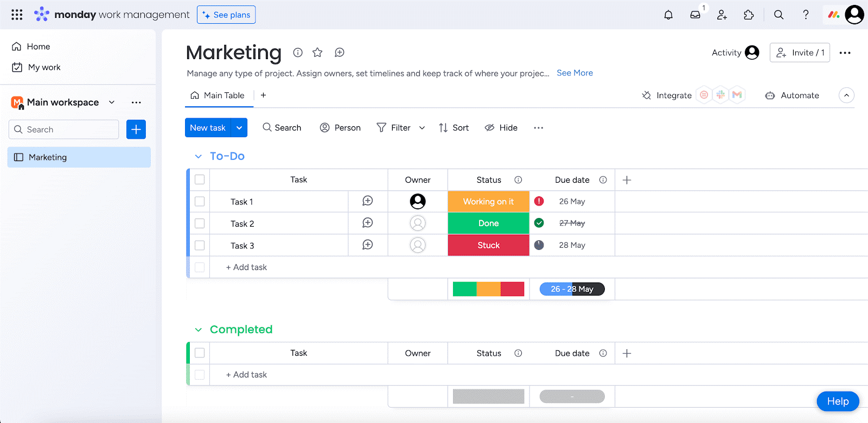Expand the Main workspace selector
This screenshot has height=423, width=868.
112,102
